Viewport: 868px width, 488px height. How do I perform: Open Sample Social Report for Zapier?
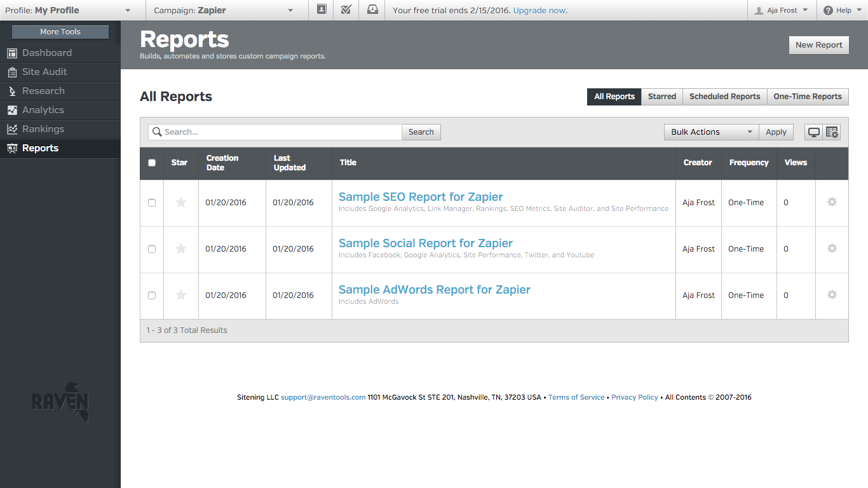click(426, 243)
